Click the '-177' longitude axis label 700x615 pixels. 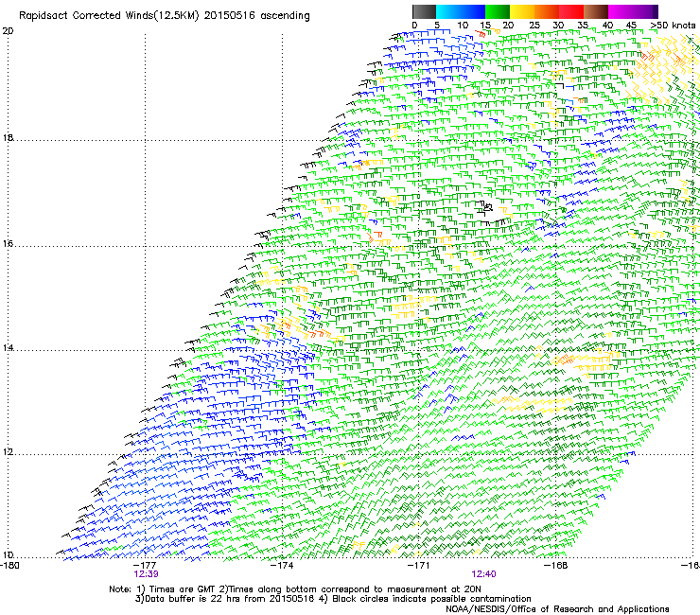(x=146, y=566)
